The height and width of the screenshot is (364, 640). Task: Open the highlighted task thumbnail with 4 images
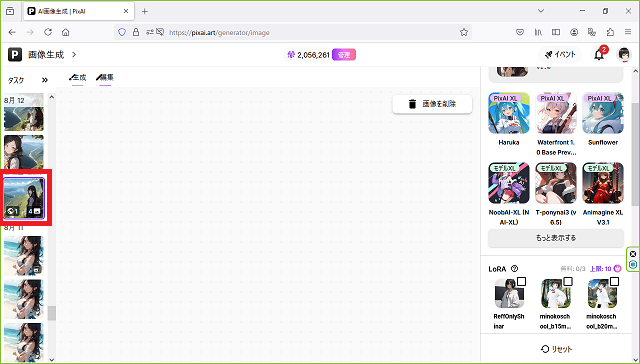point(24,198)
